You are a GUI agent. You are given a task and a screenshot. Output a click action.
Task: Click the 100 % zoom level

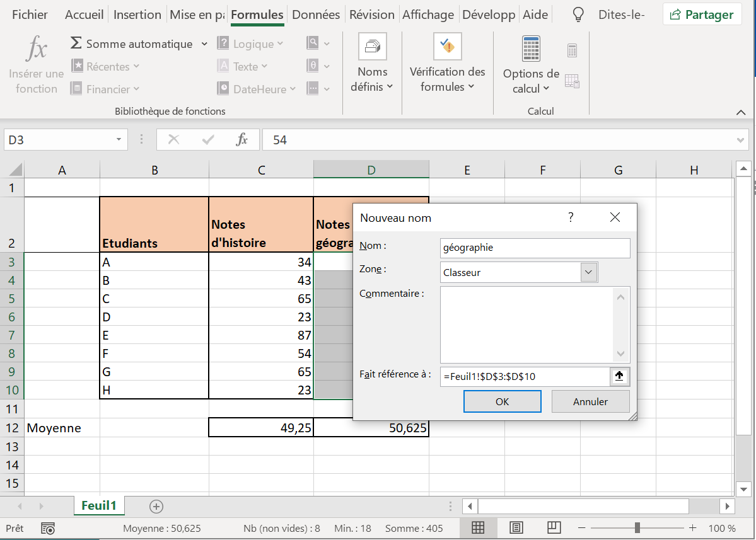click(x=722, y=529)
